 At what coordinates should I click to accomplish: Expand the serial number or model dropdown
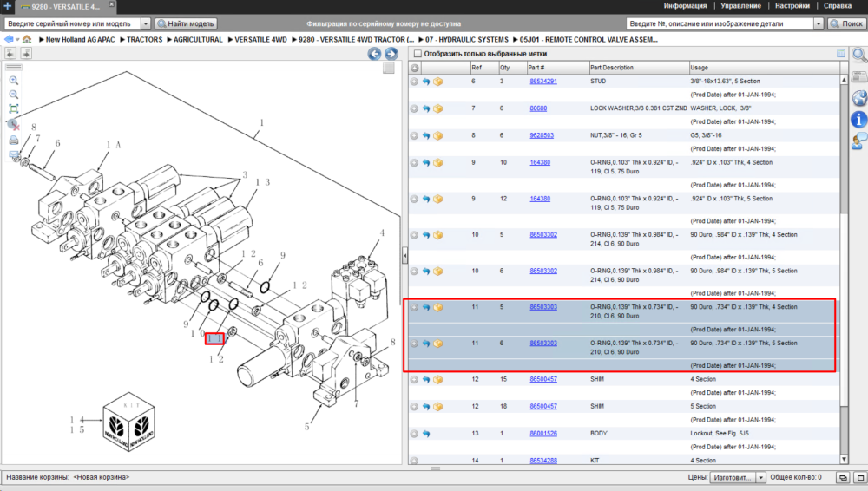[146, 23]
